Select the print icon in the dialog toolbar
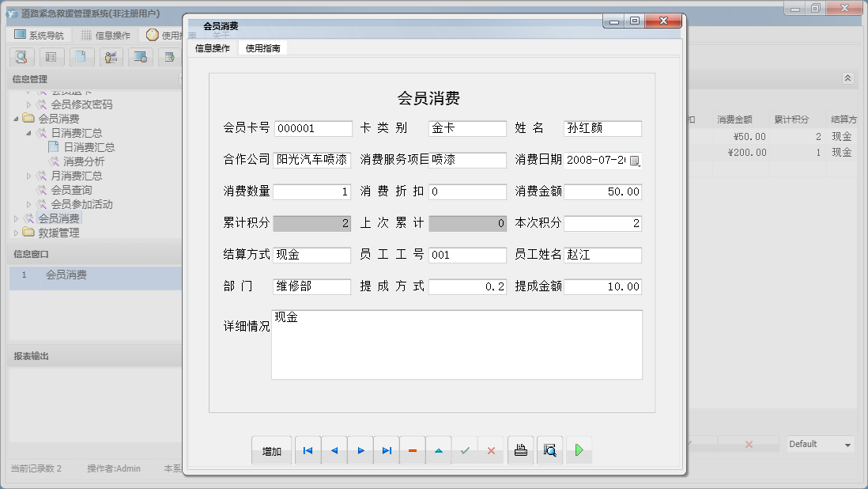The height and width of the screenshot is (489, 868). point(520,449)
